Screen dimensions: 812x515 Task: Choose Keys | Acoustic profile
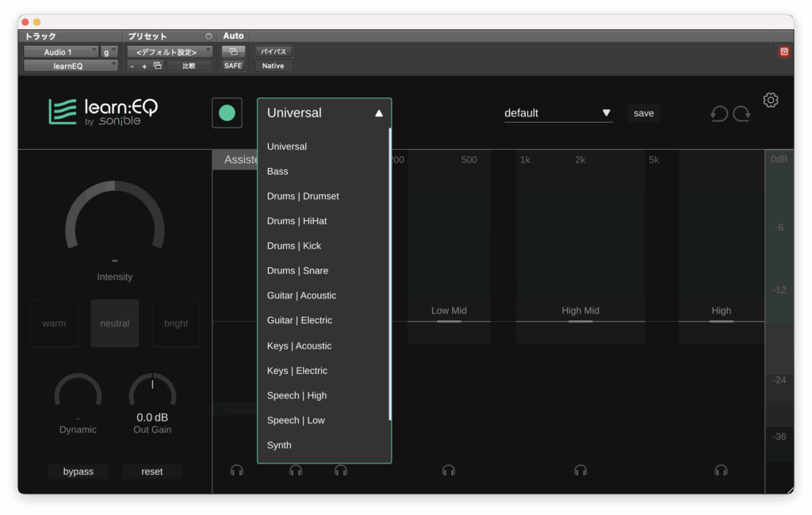(x=324, y=345)
